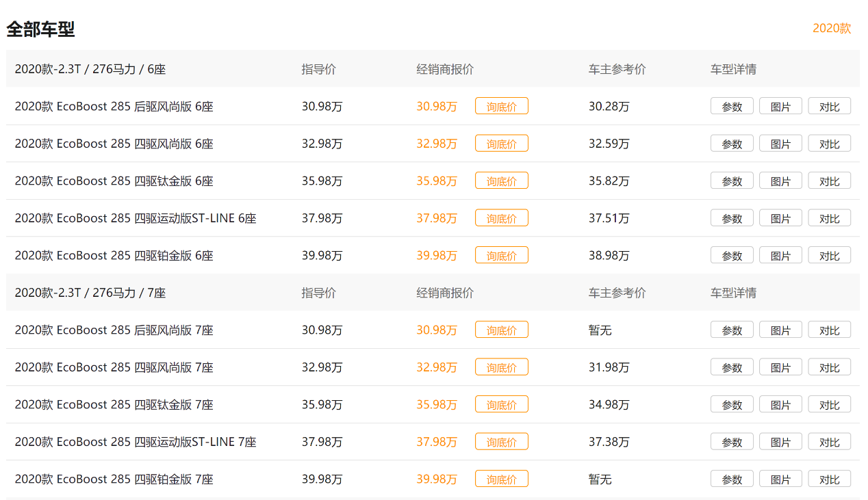Open 参数 for 四驱钛金版 6座
This screenshot has height=500, width=868.
pos(732,181)
